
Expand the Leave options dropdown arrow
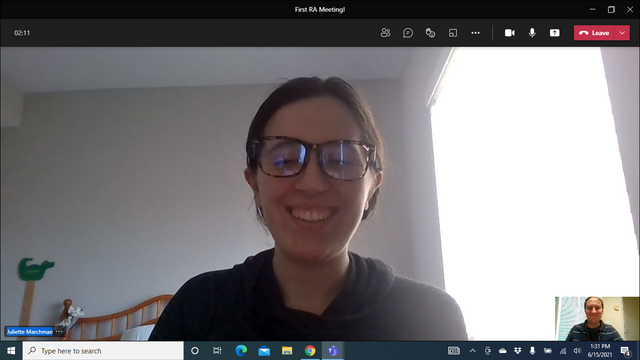pyautogui.click(x=622, y=33)
